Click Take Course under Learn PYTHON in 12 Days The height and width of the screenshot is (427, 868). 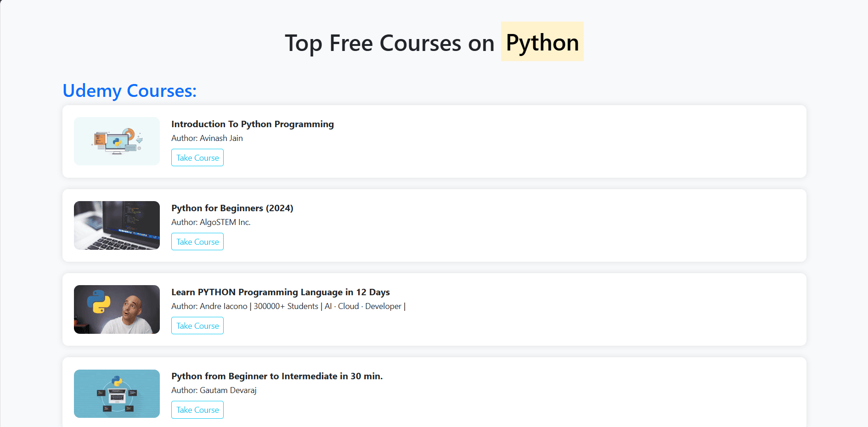197,326
